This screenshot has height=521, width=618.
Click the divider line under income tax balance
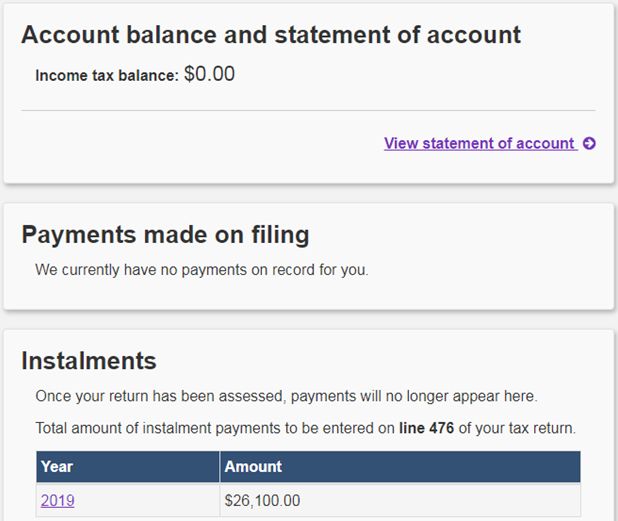(308, 110)
